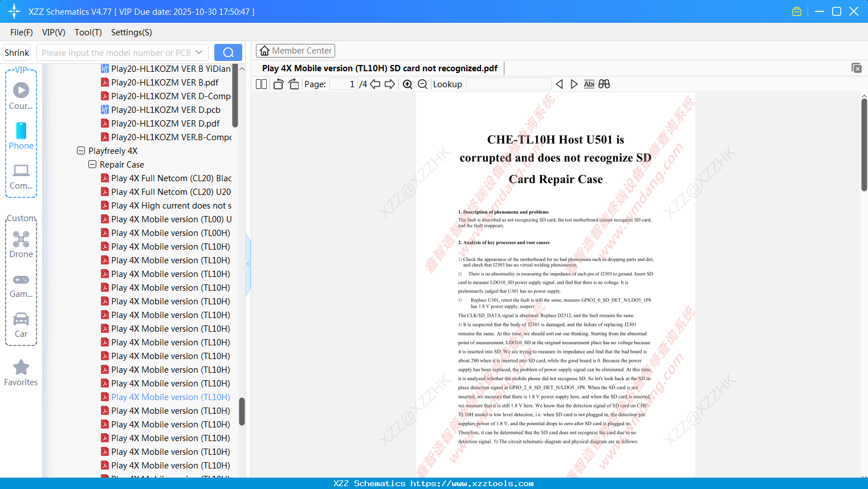Find next lookup result triangle
The height and width of the screenshot is (489, 868).
tap(574, 84)
